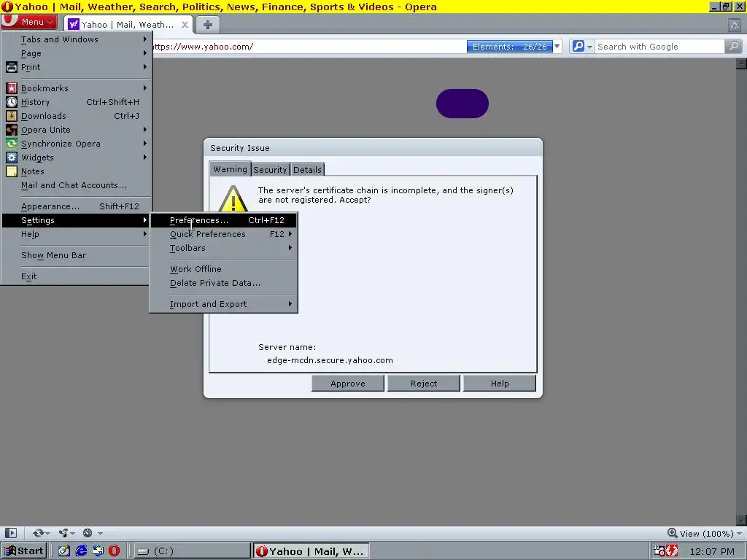Open the Opera Unite submenu entry
The width and height of the screenshot is (747, 560).
pyautogui.click(x=77, y=130)
